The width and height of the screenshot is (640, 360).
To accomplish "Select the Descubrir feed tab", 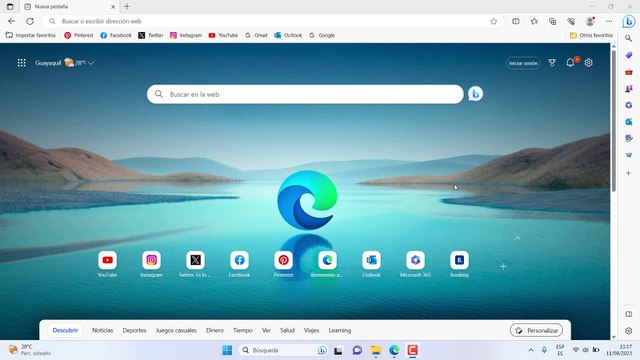I will click(x=65, y=330).
